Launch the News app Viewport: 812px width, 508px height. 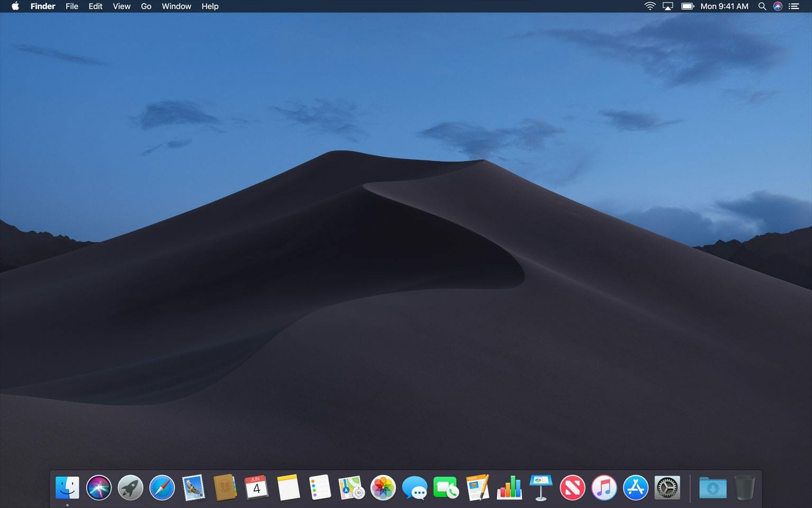[573, 487]
